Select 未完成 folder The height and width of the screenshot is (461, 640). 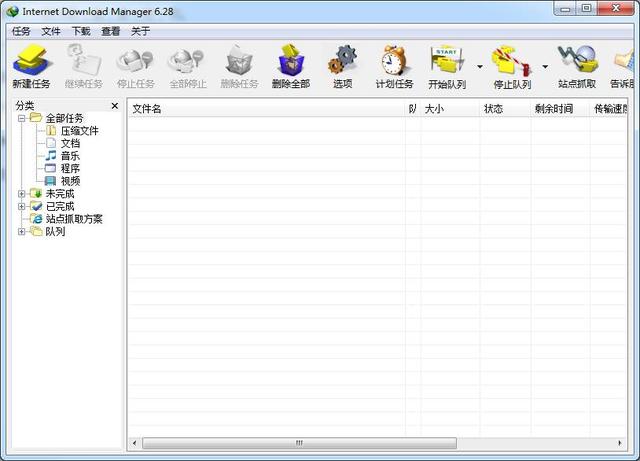coord(60,194)
